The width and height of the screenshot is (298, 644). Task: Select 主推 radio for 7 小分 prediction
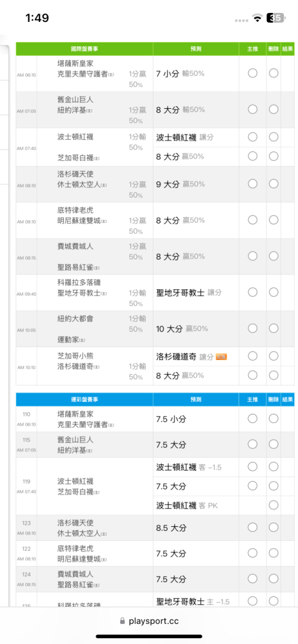click(253, 73)
